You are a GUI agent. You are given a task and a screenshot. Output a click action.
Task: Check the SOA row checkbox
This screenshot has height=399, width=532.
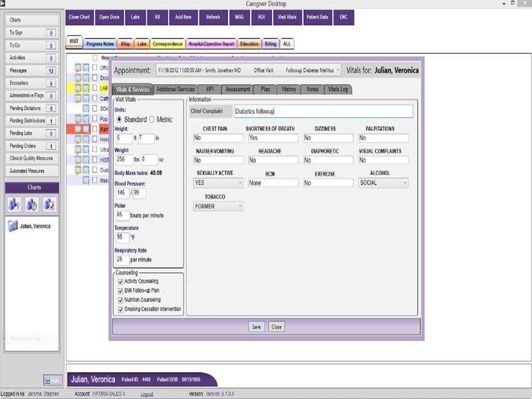coord(95,108)
